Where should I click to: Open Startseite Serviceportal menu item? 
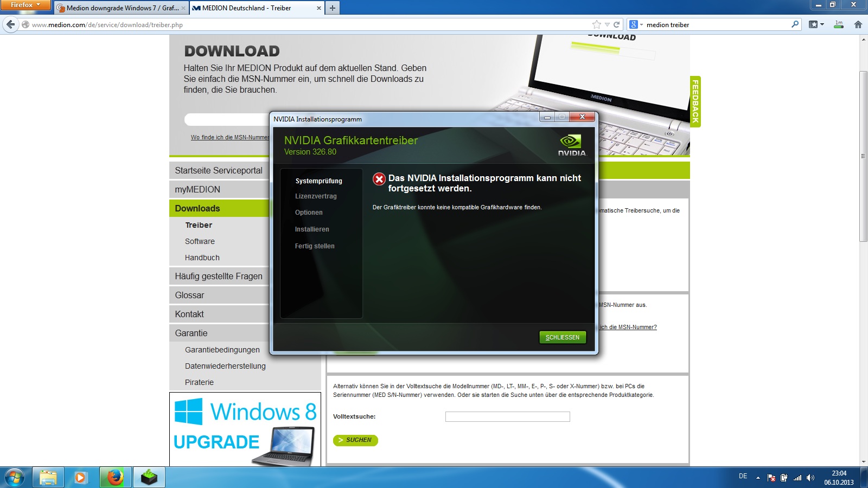coord(219,170)
